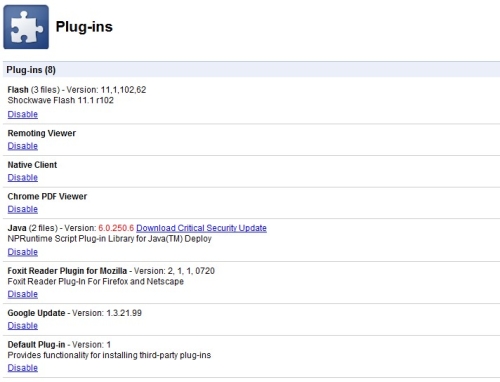This screenshot has height=382, width=500.
Task: Click the red Java version '6.0.250.6'
Action: coord(116,228)
